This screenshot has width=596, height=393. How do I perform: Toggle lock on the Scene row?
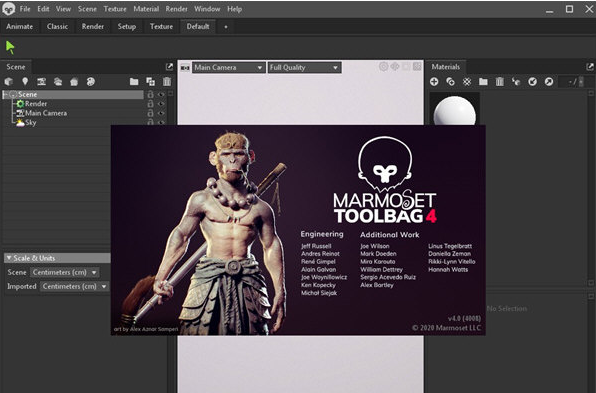151,94
